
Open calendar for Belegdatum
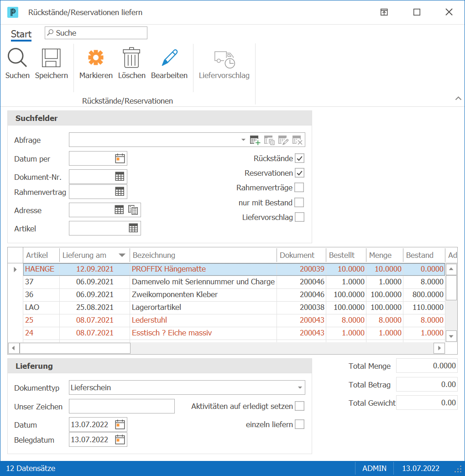pyautogui.click(x=120, y=439)
